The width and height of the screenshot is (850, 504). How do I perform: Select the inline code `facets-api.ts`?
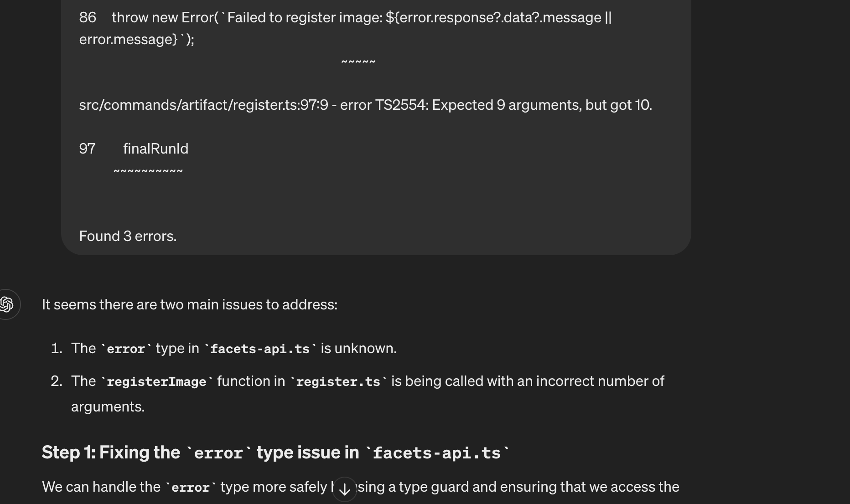point(259,348)
